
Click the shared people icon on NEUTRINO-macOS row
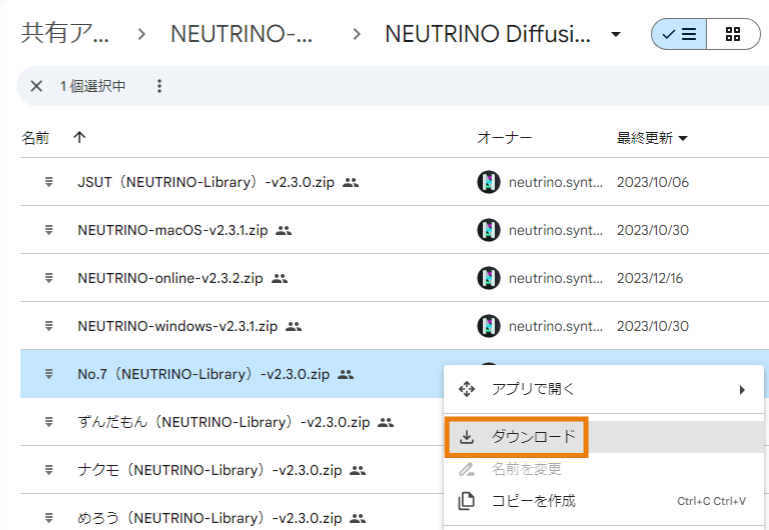pos(283,231)
